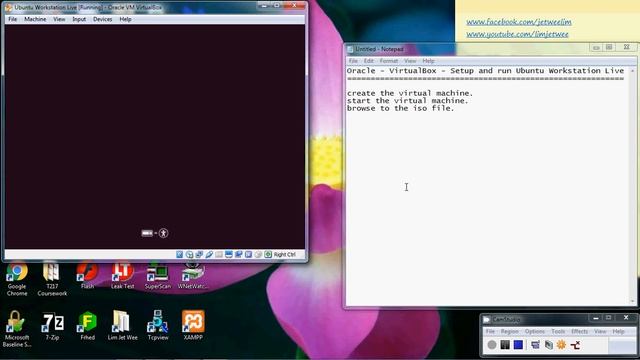Image resolution: width=640 pixels, height=360 pixels.
Task: Open the CamStudio Effects menu
Action: [580, 331]
